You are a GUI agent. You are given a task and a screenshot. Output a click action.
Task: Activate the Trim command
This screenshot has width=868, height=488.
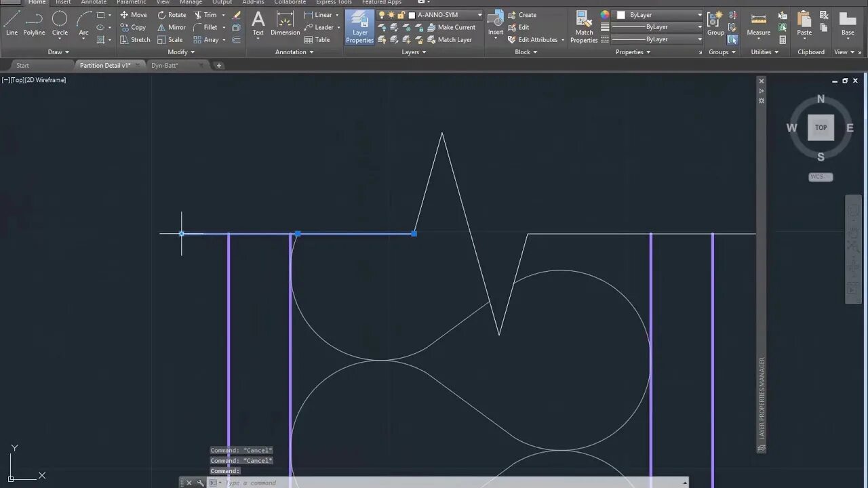click(205, 15)
